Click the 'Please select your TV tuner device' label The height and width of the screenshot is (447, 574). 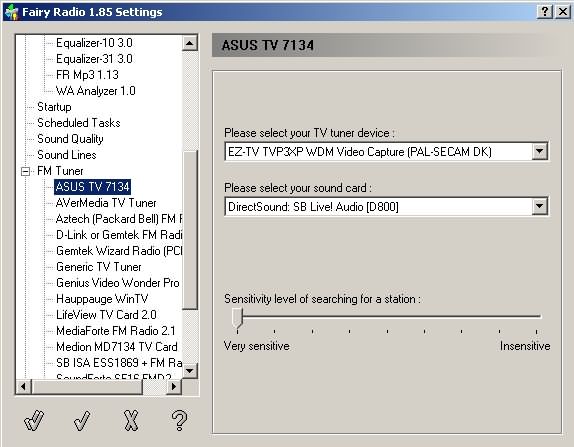pos(309,133)
